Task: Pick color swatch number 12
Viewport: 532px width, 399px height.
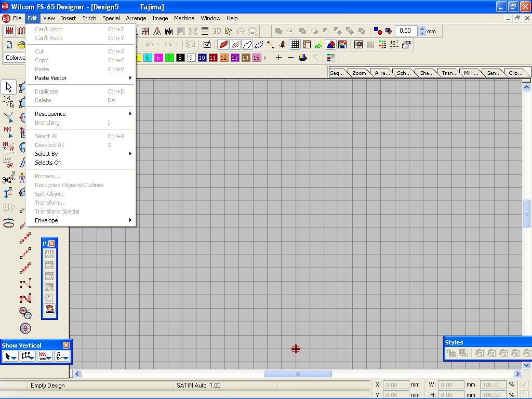Action: pyautogui.click(x=223, y=58)
